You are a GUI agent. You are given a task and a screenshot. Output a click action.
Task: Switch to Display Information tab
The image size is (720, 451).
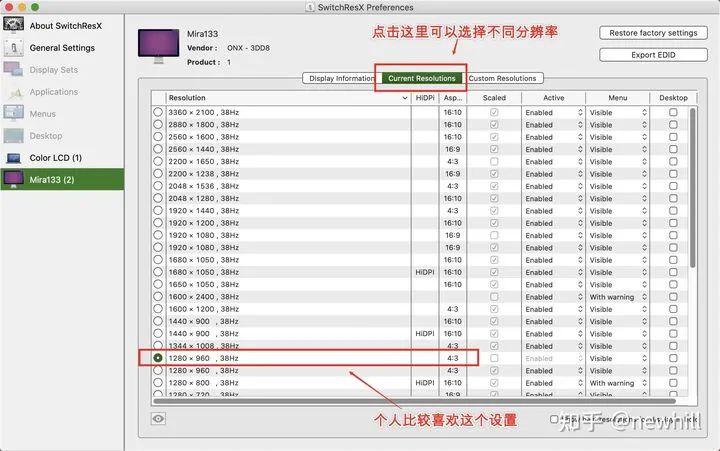pos(342,78)
